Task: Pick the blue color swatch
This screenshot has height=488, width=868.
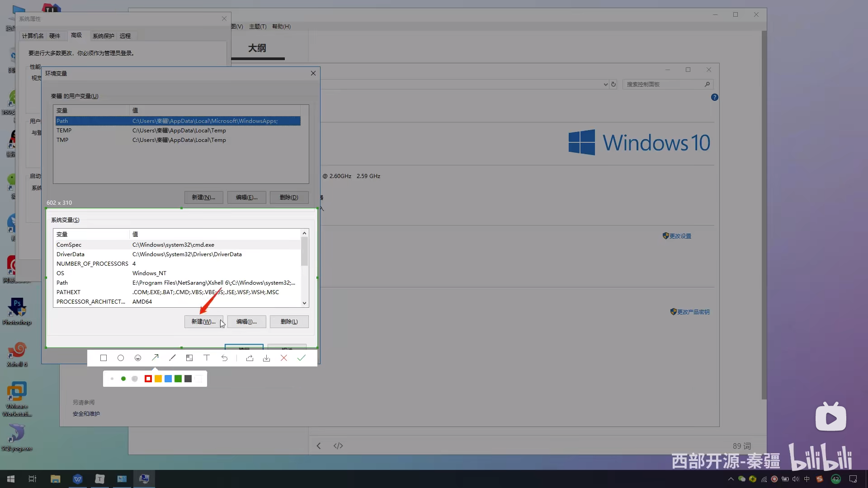Action: tap(168, 379)
